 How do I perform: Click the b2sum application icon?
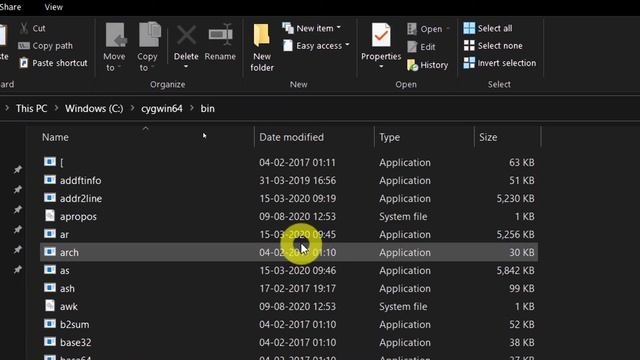(50, 324)
